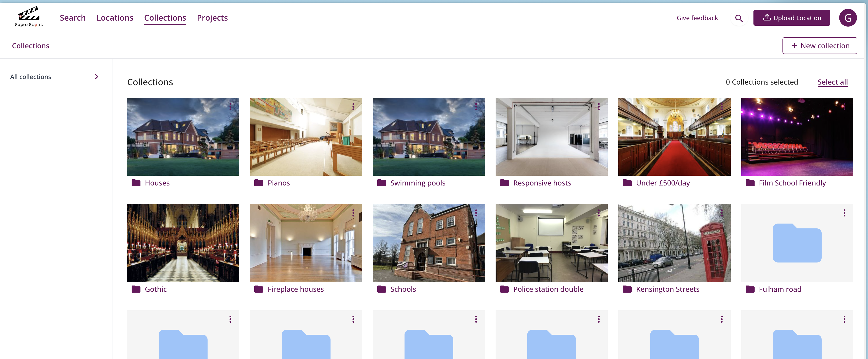Go to the Search tab
Viewport: 868px width, 359px height.
click(x=73, y=18)
